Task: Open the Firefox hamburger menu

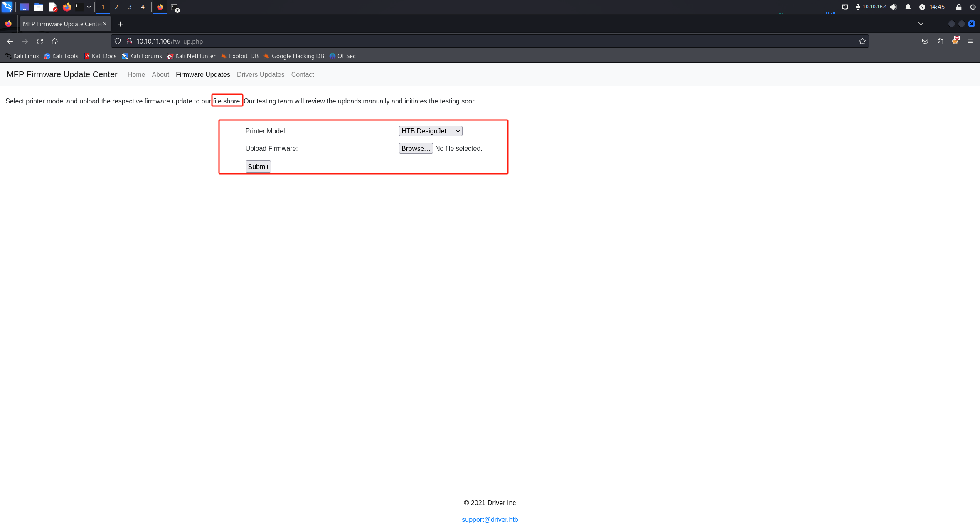Action: 970,41
